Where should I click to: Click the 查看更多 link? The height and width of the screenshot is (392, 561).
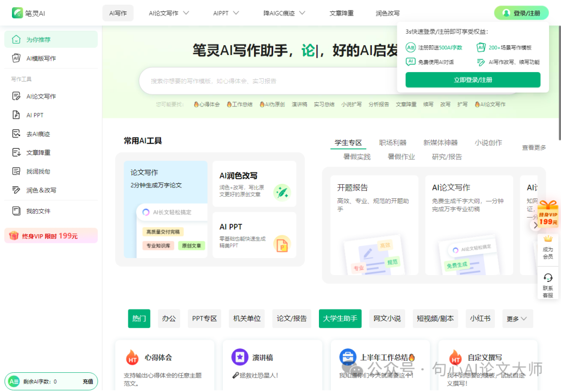534,147
